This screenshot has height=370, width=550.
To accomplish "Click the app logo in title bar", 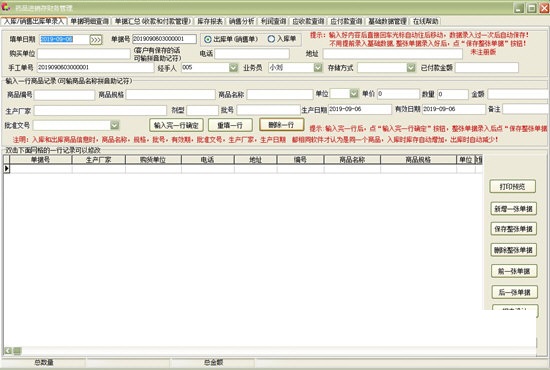I will coord(6,7).
